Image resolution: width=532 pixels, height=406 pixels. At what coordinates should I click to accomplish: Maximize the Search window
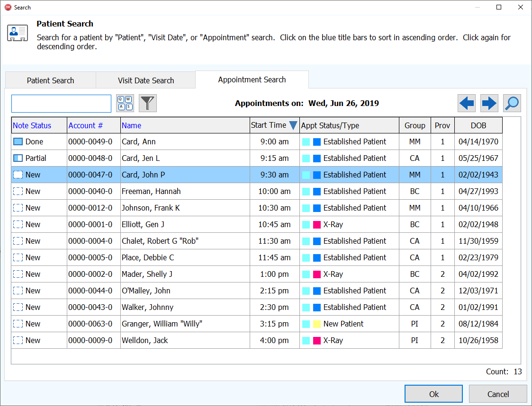499,7
